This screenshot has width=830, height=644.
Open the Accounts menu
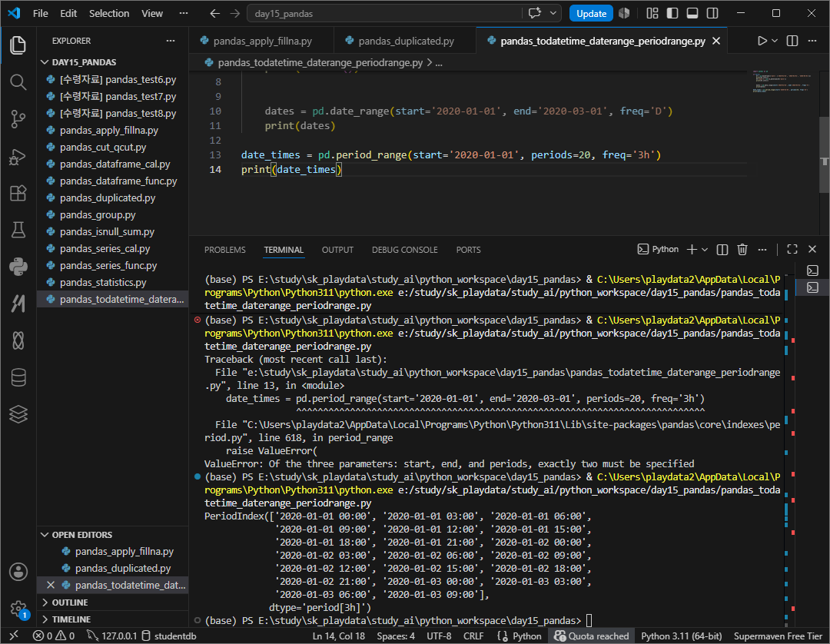18,572
